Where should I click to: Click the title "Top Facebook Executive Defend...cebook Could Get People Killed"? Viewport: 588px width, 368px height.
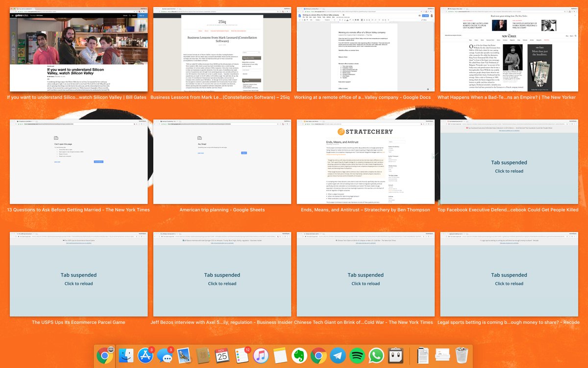508,210
